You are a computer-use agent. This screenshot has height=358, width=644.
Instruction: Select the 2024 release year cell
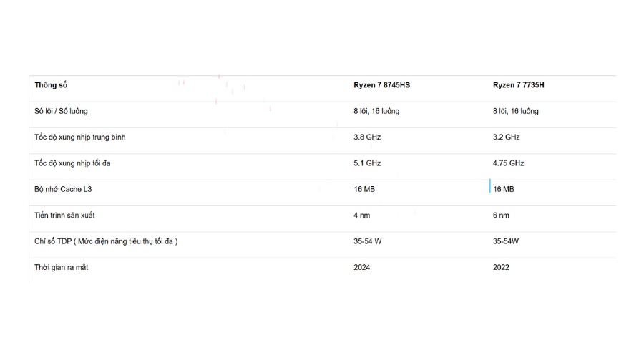[x=362, y=267]
